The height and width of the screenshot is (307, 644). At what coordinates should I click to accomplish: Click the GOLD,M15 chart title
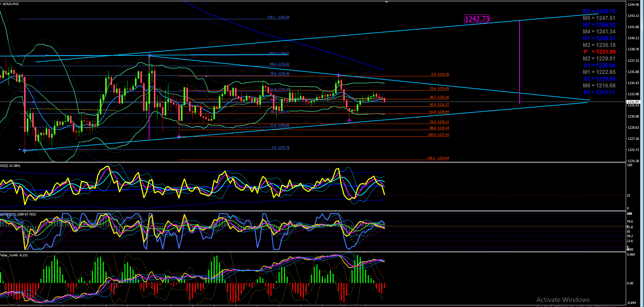11,4
